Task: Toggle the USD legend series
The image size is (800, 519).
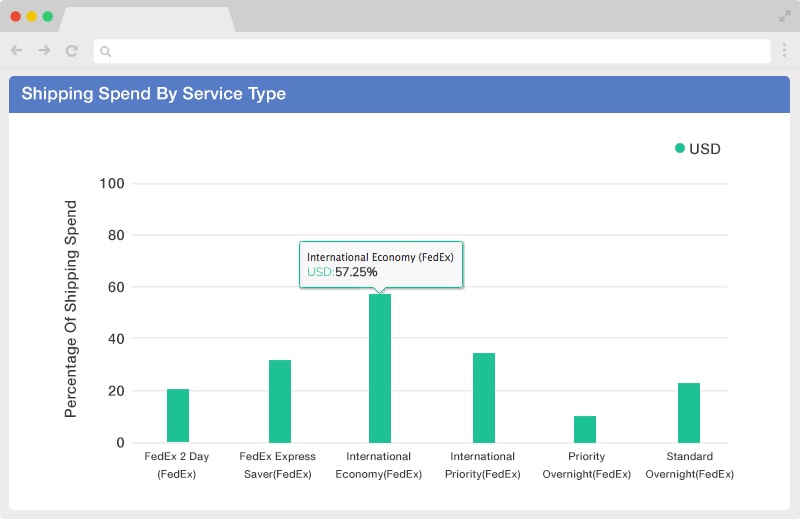Action: [697, 149]
